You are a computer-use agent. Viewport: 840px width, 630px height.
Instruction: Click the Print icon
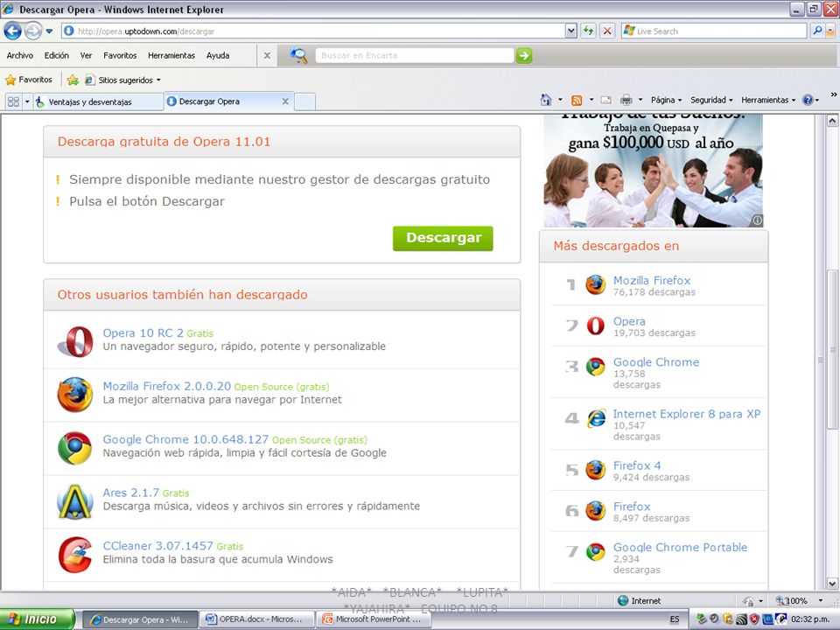tap(626, 100)
